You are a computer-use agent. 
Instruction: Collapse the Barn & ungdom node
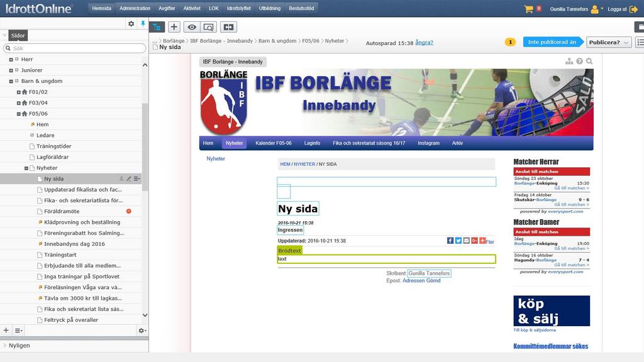coord(11,81)
